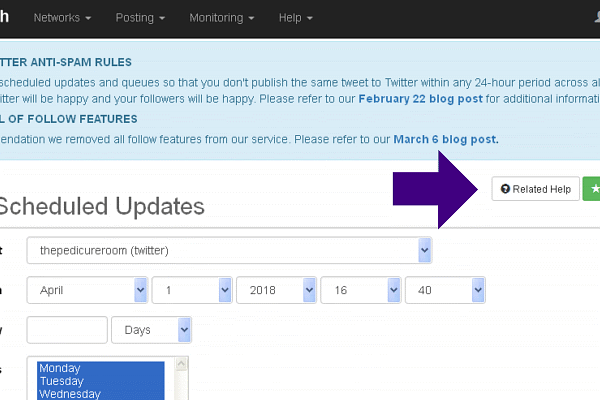The width and height of the screenshot is (600, 400).
Task: Click the site logo in the navbar
Action: click(x=6, y=19)
